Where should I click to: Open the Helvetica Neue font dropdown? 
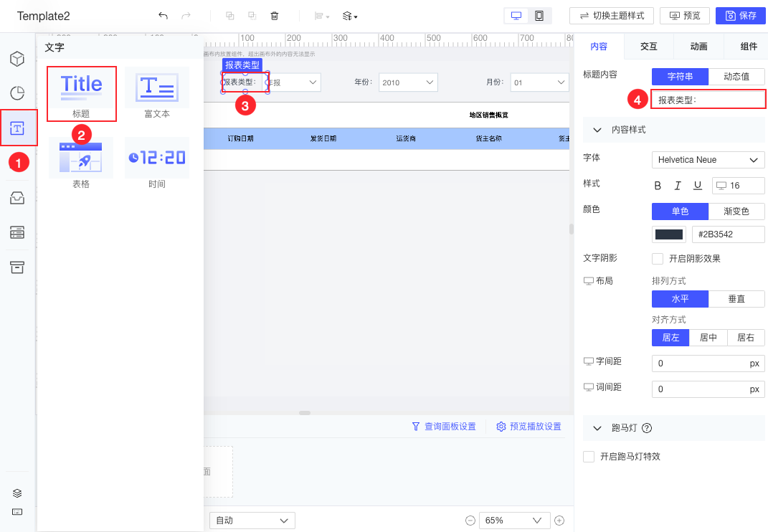tap(708, 160)
